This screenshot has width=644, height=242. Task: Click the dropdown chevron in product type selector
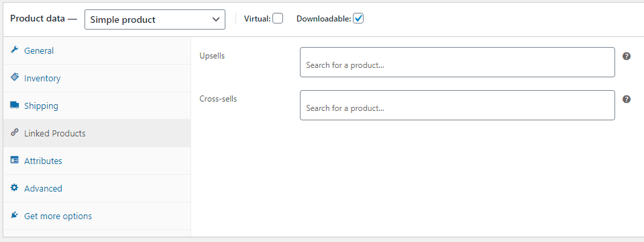215,19
